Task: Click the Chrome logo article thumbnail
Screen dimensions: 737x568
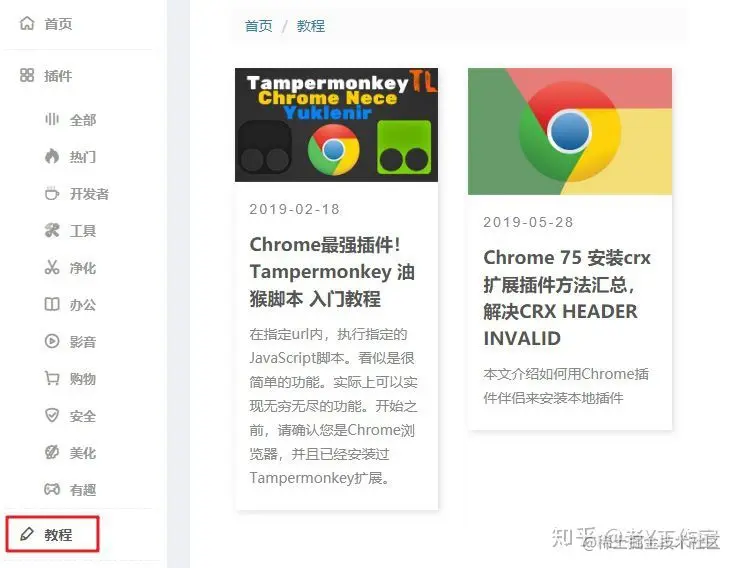Action: 570,131
